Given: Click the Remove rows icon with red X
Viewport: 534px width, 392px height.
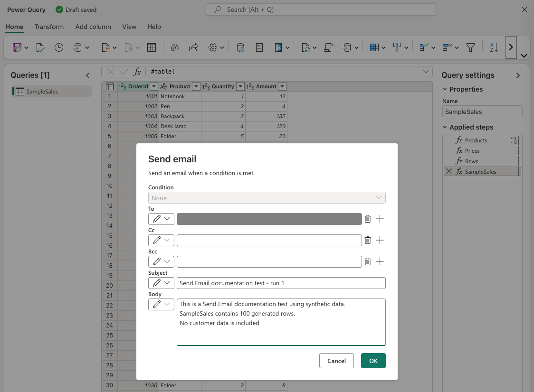Looking at the screenshot, I should point(448,47).
